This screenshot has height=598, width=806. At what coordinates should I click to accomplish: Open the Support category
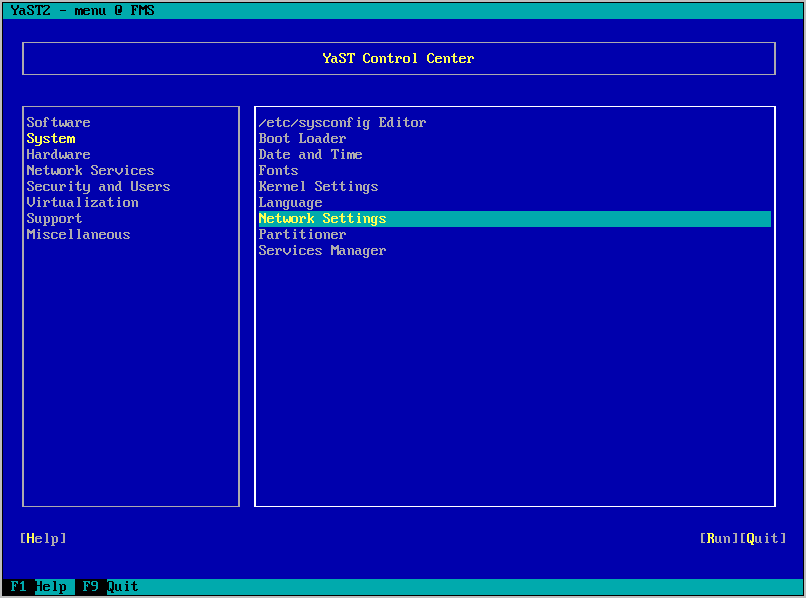[54, 219]
